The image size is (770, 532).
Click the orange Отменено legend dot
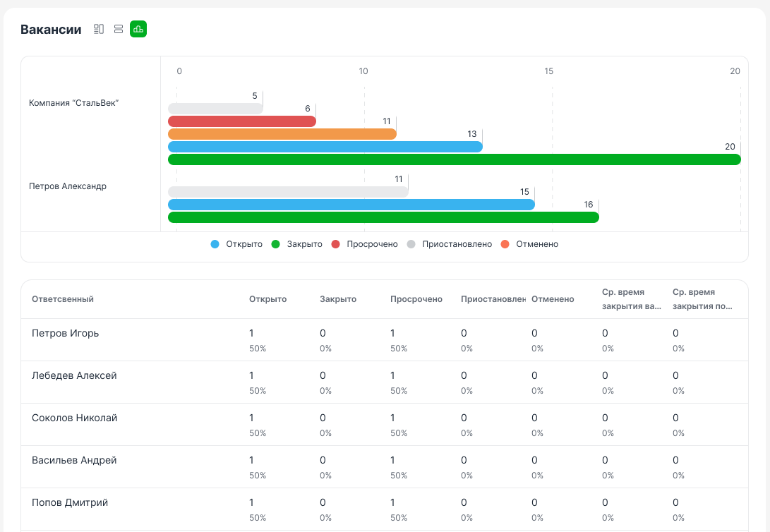[505, 244]
